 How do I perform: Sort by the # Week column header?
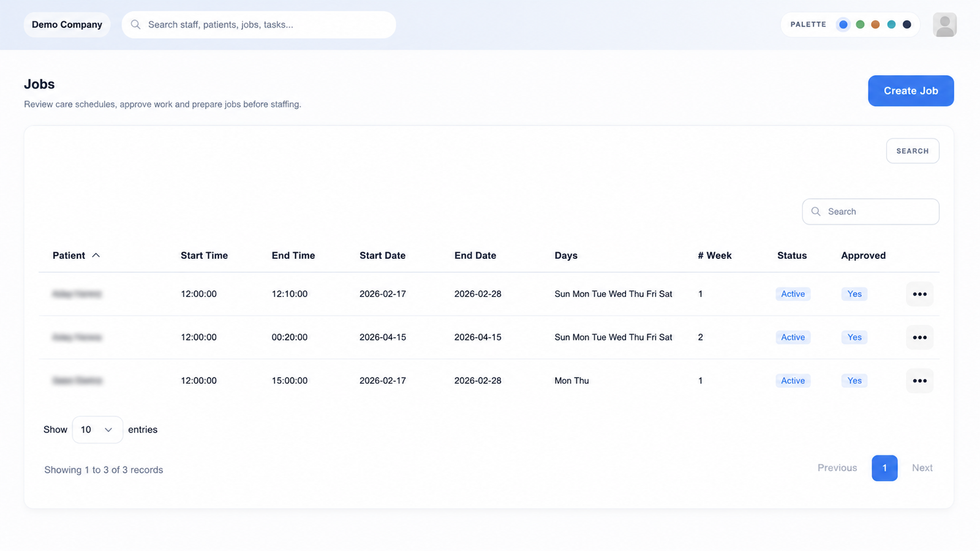tap(715, 255)
